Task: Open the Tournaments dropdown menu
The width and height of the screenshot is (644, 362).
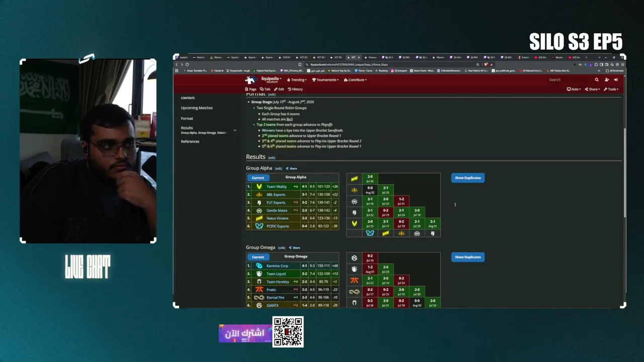Action: coord(326,80)
